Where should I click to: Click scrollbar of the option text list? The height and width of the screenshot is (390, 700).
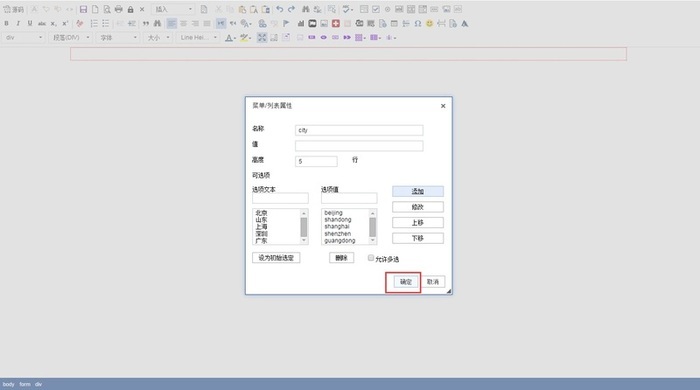coord(304,227)
